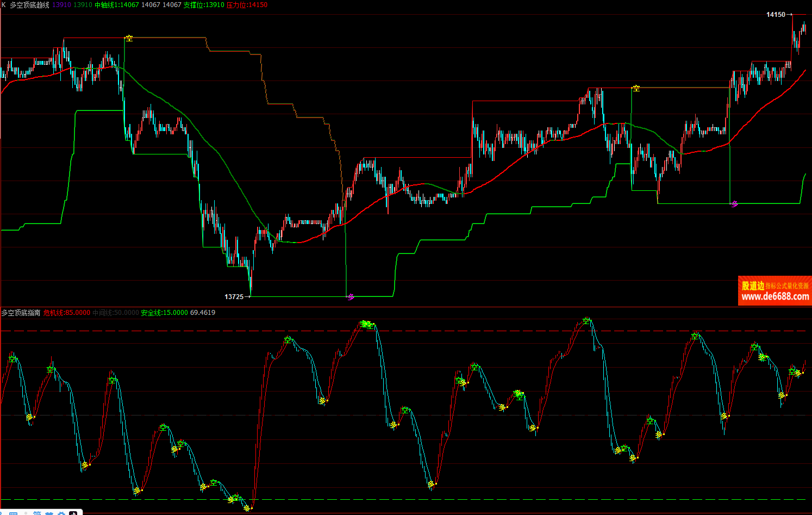Click the later yellow 空 marker on price chart
Image resolution: width=812 pixels, height=515 pixels.
click(x=636, y=88)
